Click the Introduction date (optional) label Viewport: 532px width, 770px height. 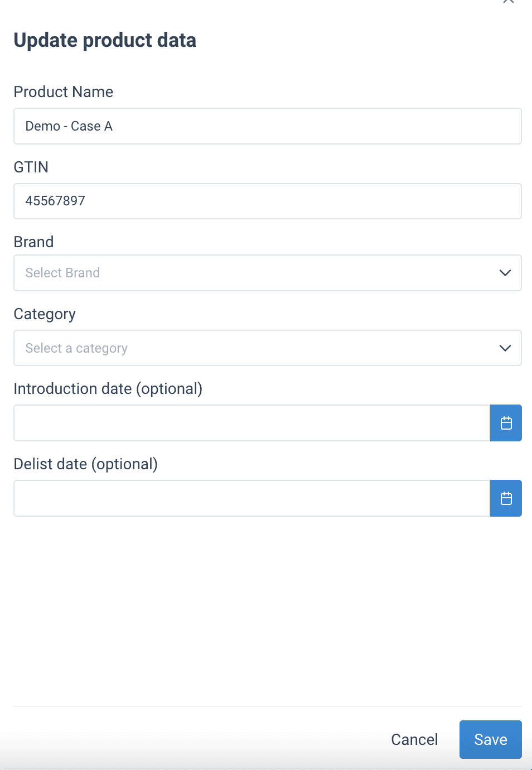(108, 389)
